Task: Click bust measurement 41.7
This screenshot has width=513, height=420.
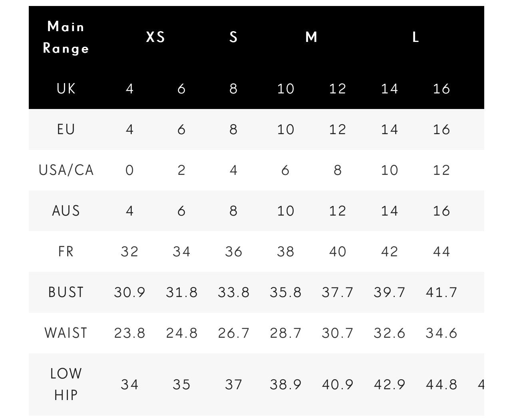Action: pos(441,292)
